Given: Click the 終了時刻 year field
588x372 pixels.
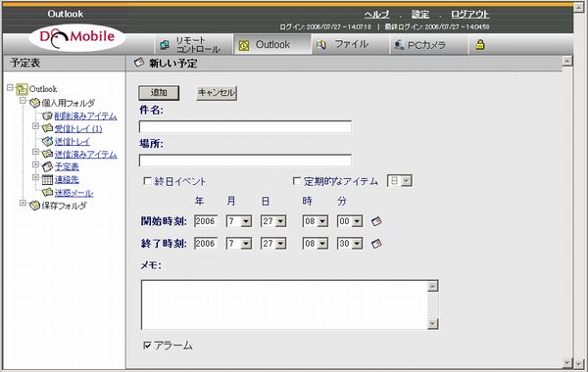Looking at the screenshot, I should click(206, 244).
